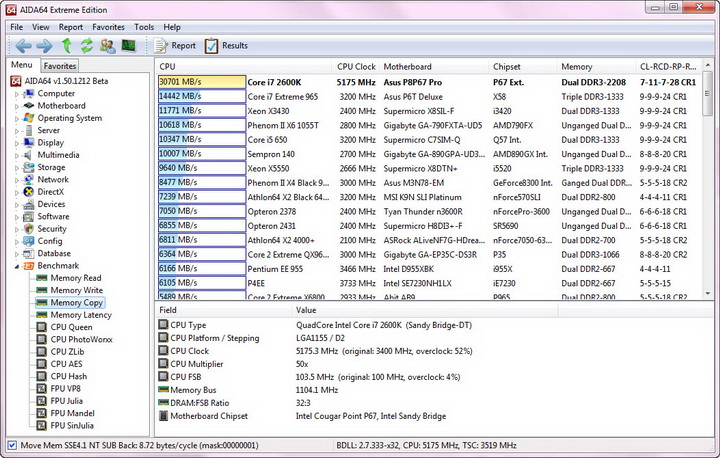Select the DirectX tree icon
This screenshot has height=458, width=720.
tap(29, 192)
